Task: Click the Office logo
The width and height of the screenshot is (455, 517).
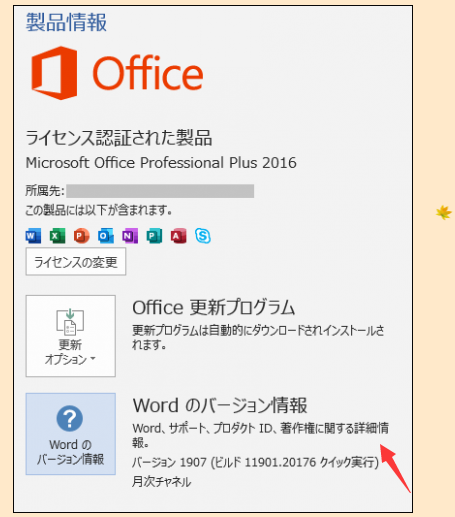Action: [x=117, y=73]
